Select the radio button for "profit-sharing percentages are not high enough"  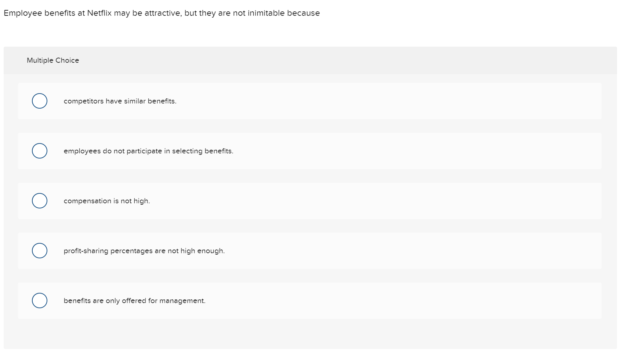[39, 250]
